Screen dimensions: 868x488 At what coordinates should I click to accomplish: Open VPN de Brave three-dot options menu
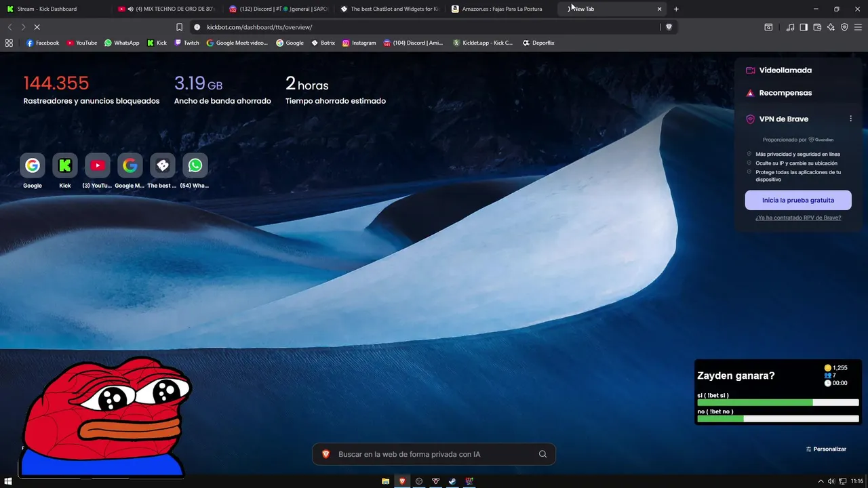click(850, 119)
